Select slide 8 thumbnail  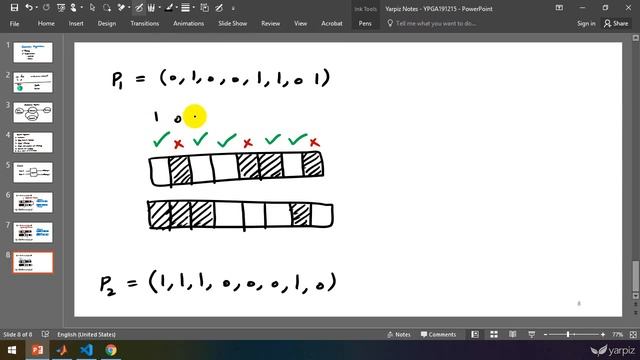pos(33,262)
